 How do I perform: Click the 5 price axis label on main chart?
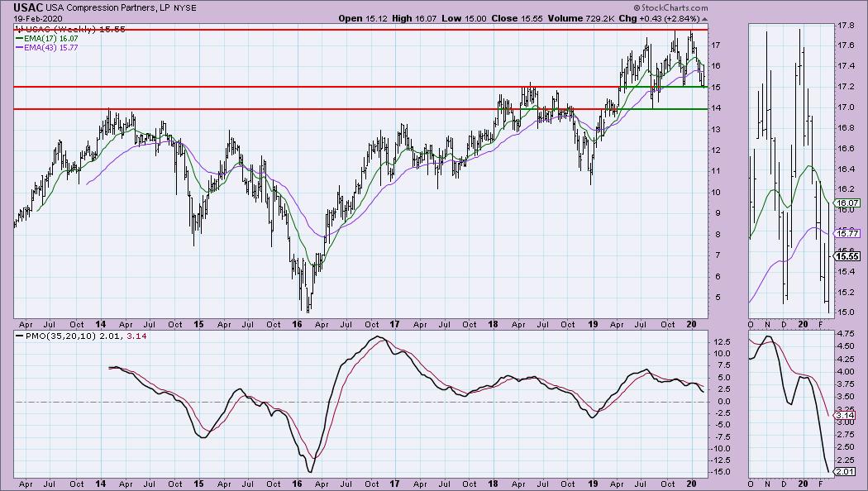(718, 298)
